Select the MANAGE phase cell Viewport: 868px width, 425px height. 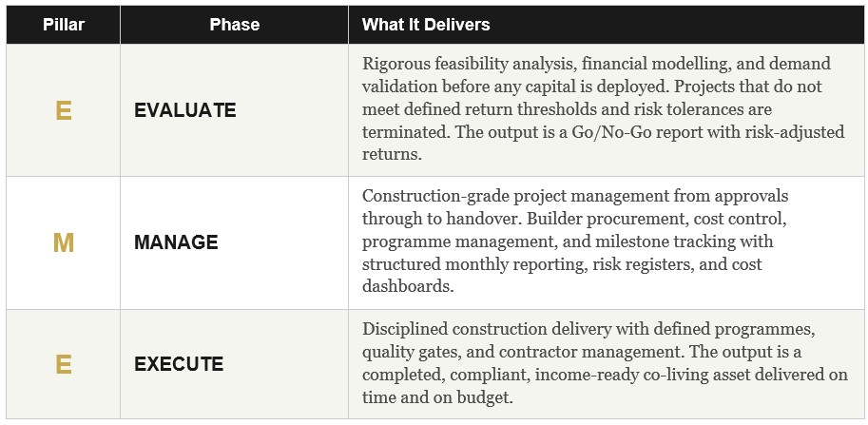click(x=176, y=242)
